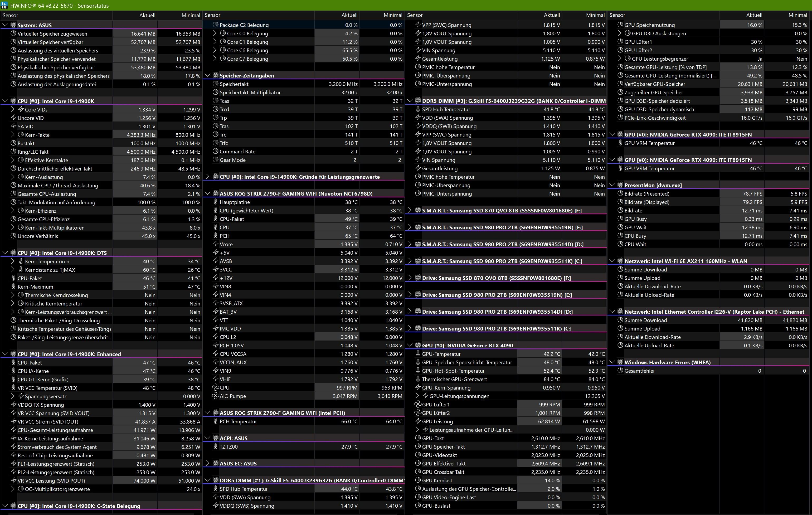The height and width of the screenshot is (515, 812).
Task: Select the GPU-Hot-Spot-Temperatur row
Action: tap(506, 370)
